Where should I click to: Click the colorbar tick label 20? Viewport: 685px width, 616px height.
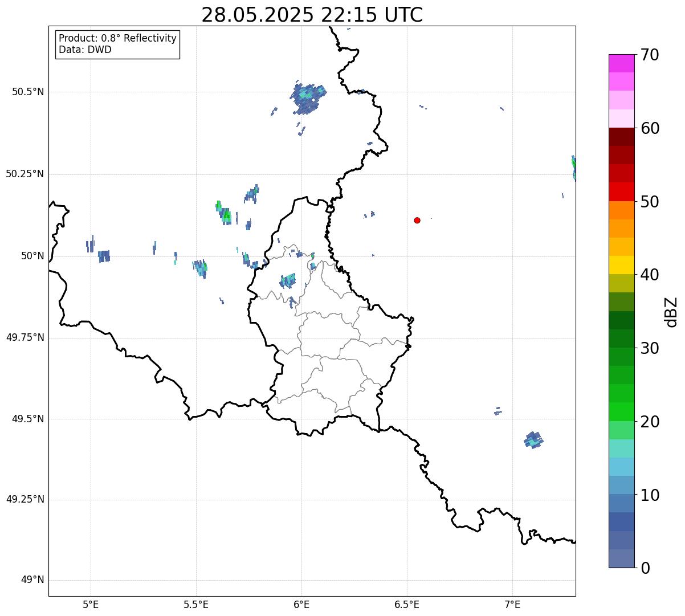(x=650, y=422)
